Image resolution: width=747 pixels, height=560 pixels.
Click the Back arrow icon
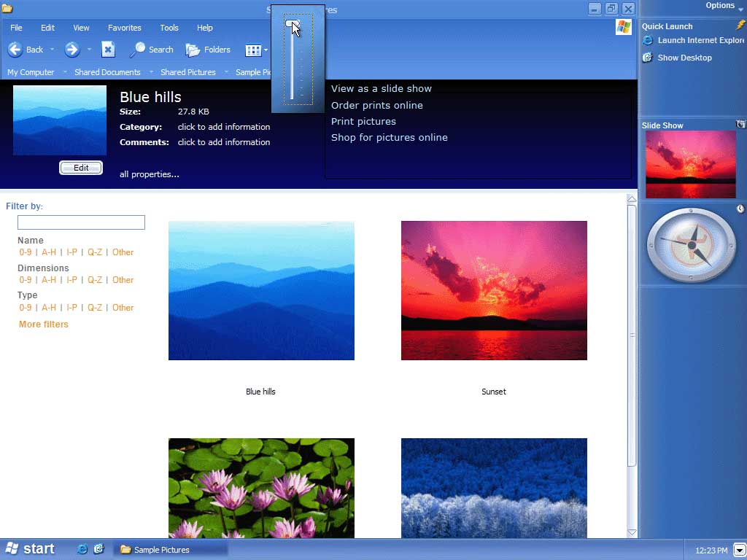pyautogui.click(x=15, y=50)
